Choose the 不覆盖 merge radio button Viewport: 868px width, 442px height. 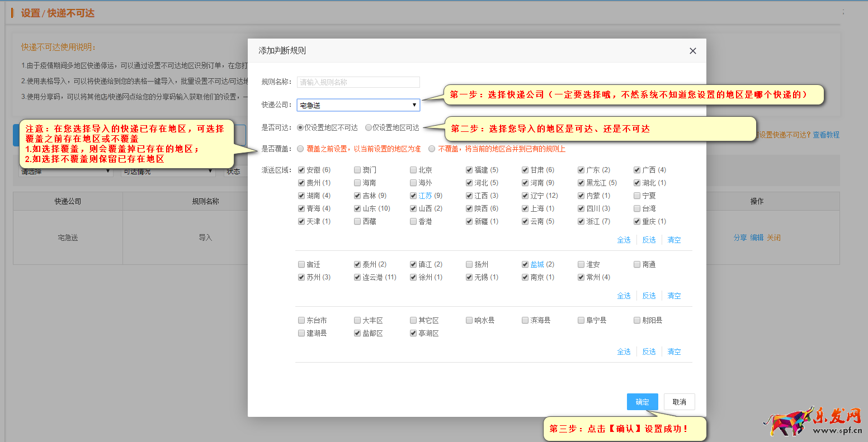[432, 149]
